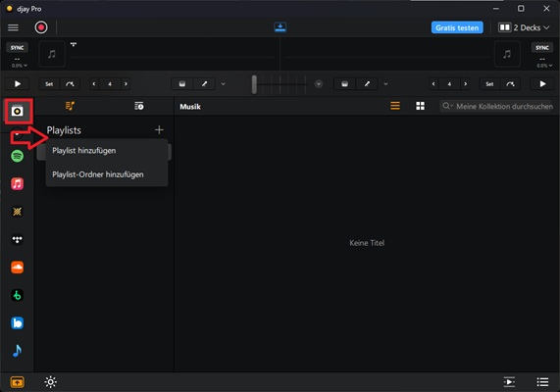Choose Playlist-Ordner hinzufügen from the menu
The height and width of the screenshot is (392, 560).
[x=107, y=174]
